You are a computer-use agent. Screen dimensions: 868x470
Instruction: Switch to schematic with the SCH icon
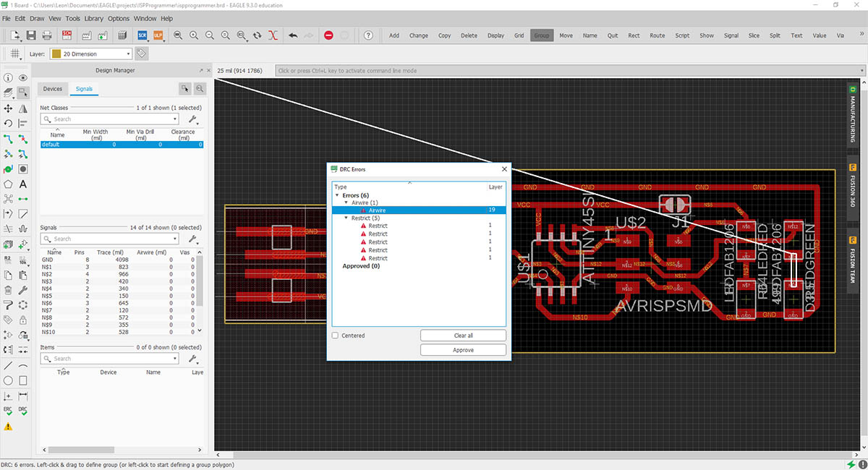(x=67, y=35)
